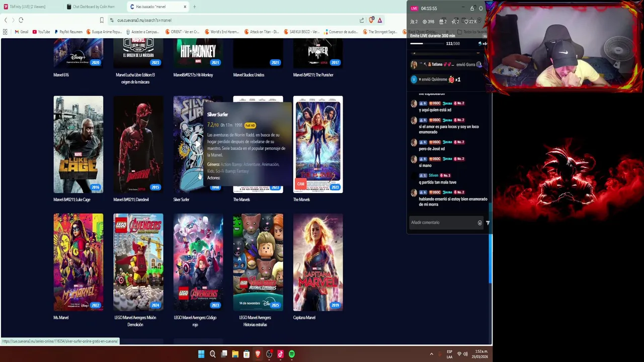Click the LIVE badge in TikTok overlay
This screenshot has height=362, width=644.
(414, 9)
